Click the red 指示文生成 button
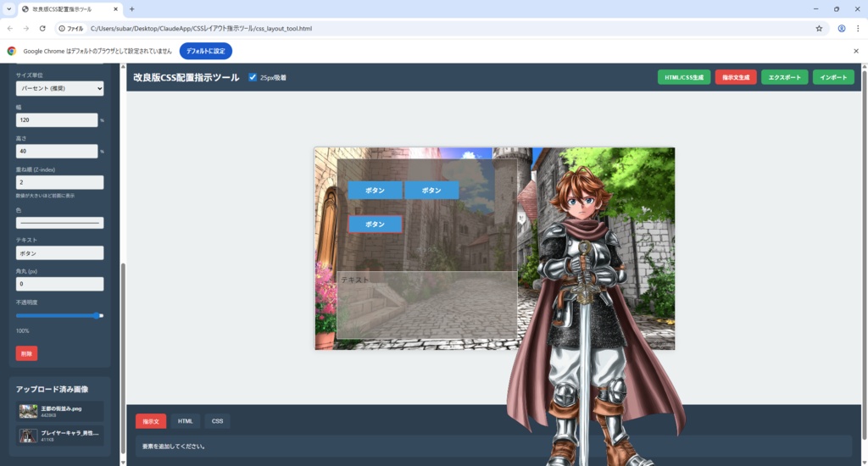The width and height of the screenshot is (868, 466). (x=736, y=77)
